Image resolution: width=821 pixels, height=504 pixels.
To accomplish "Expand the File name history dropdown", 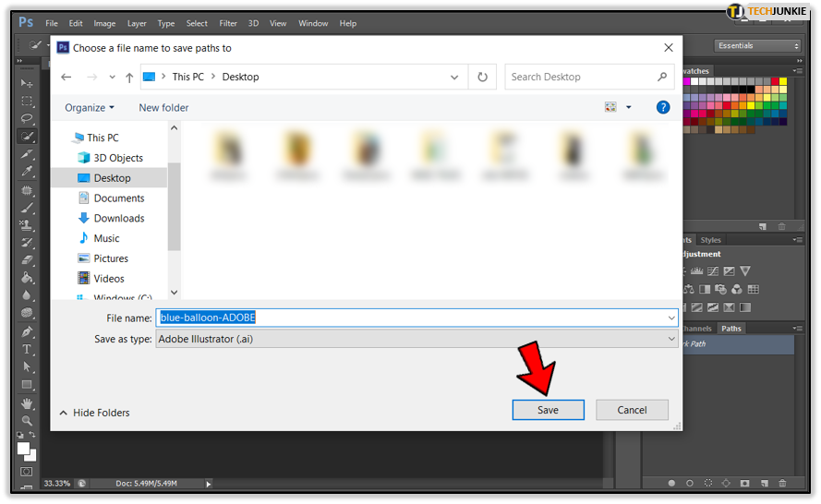I will pos(671,318).
